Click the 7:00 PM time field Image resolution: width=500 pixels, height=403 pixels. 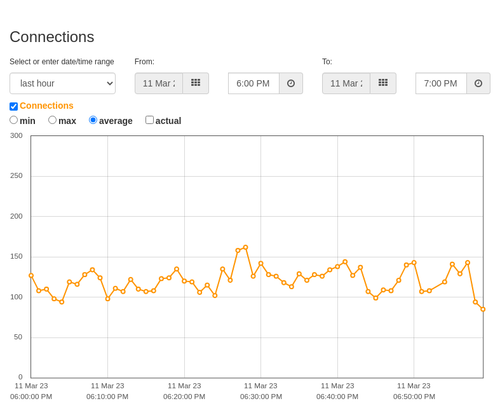pyautogui.click(x=441, y=83)
